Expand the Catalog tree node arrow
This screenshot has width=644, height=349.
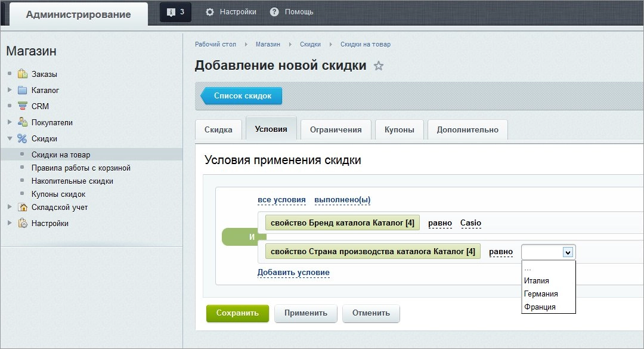[x=10, y=89]
